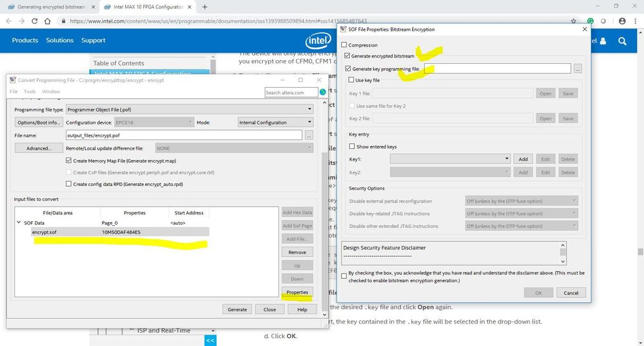Cancel the SOF File Properties dialog

571,293
